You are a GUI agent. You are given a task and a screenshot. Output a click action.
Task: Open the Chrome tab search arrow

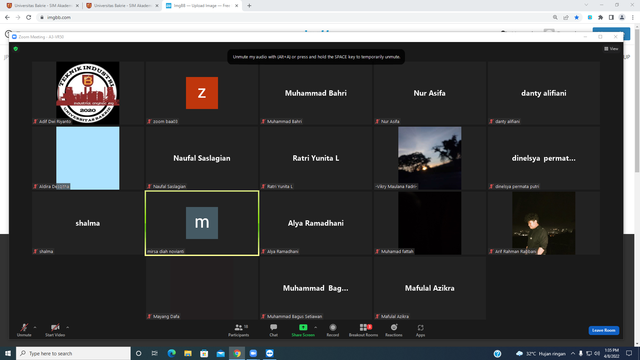click(x=587, y=5)
